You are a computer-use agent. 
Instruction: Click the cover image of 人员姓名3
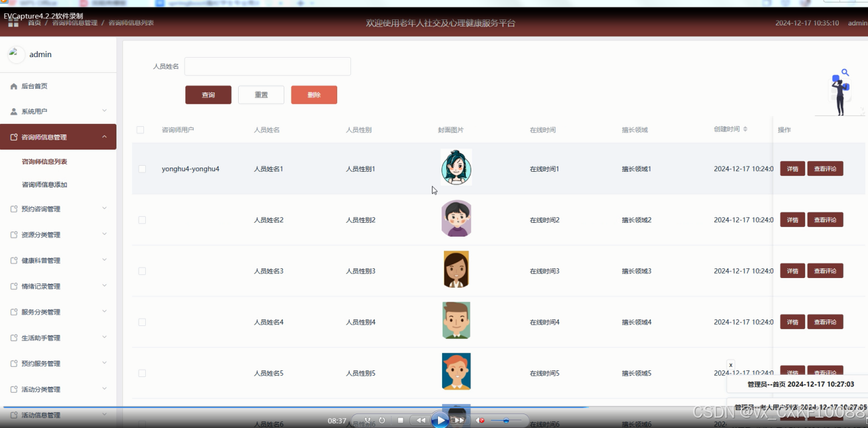[x=456, y=269]
